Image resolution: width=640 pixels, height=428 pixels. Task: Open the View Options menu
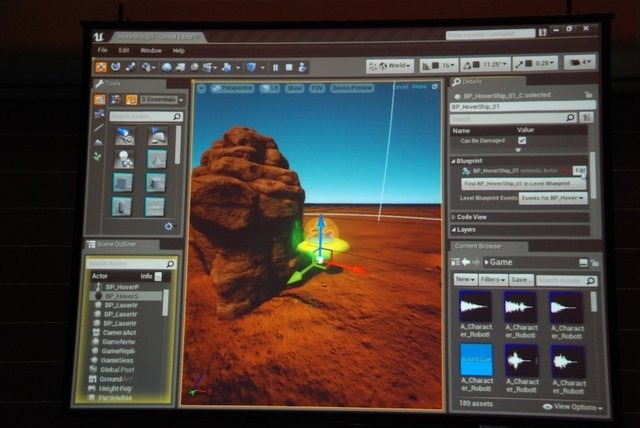(573, 407)
